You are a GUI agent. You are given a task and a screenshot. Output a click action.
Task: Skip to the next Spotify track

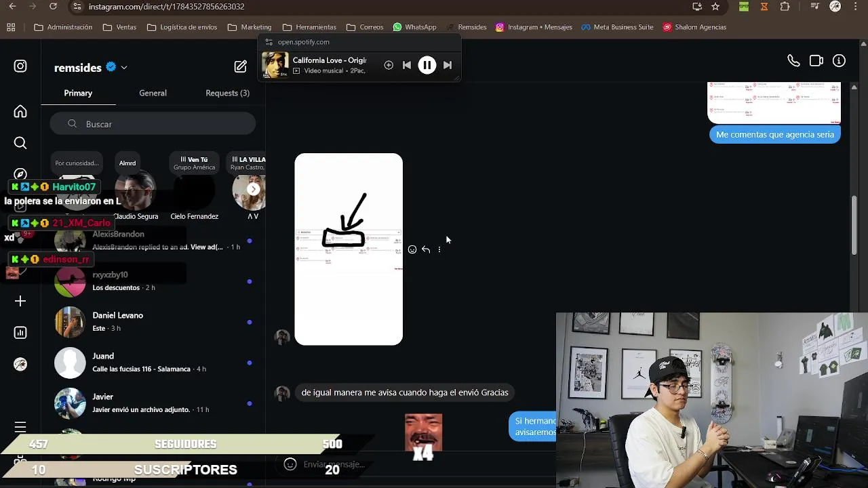pos(448,65)
